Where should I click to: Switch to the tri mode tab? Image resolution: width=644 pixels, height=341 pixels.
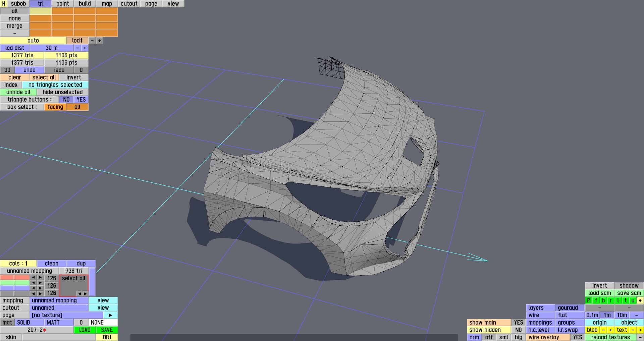tap(41, 4)
